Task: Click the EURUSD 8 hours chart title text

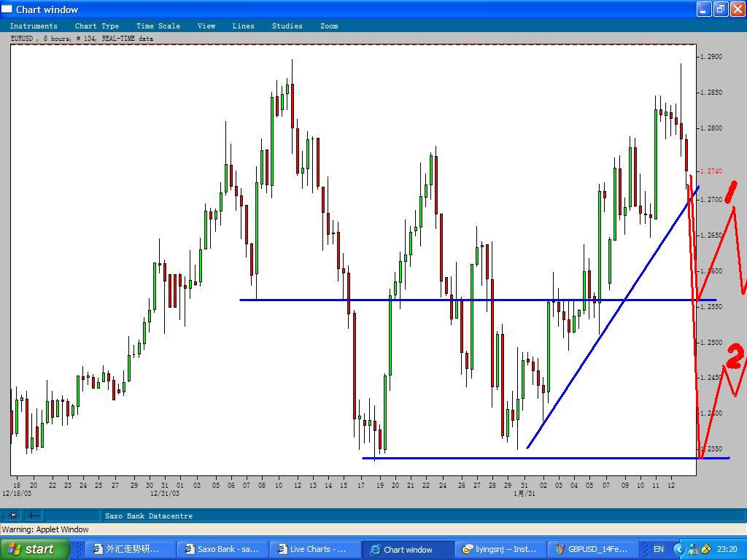Action: pyautogui.click(x=82, y=39)
